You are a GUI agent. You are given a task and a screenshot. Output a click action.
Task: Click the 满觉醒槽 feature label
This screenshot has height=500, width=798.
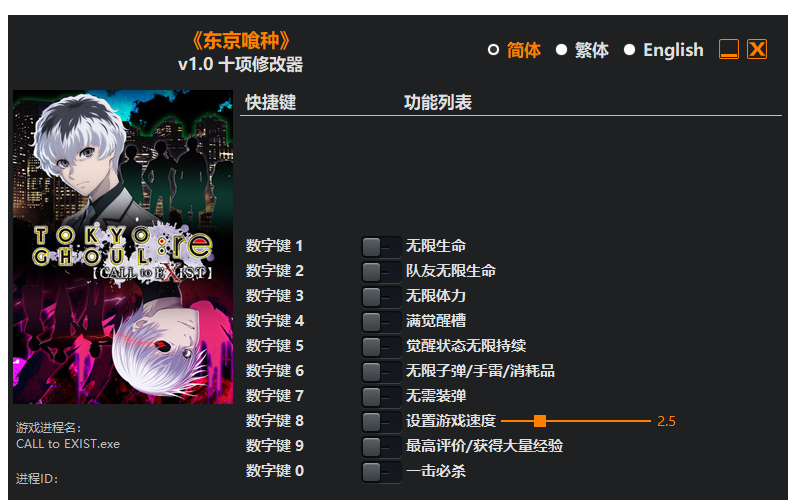click(436, 321)
